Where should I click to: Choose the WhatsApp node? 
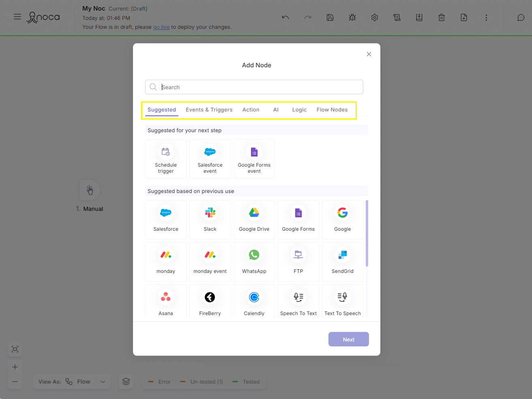[254, 262]
